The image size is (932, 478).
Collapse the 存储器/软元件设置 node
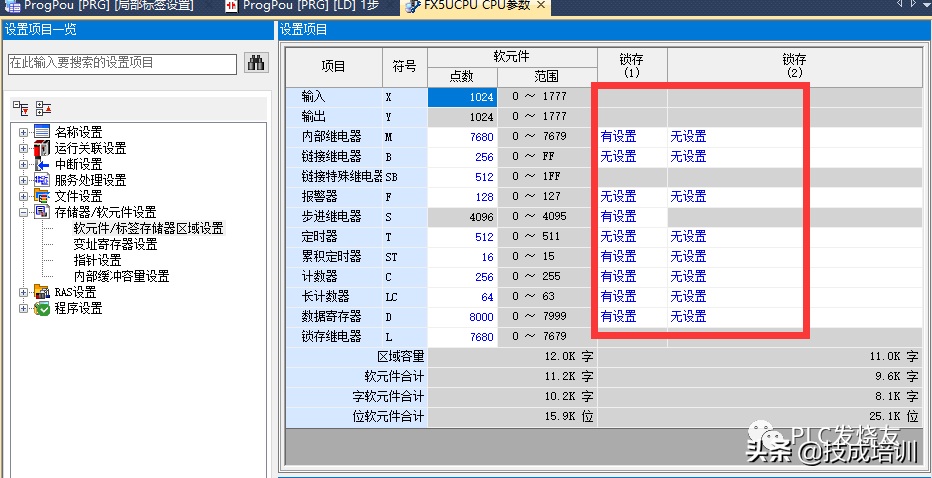pyautogui.click(x=24, y=212)
